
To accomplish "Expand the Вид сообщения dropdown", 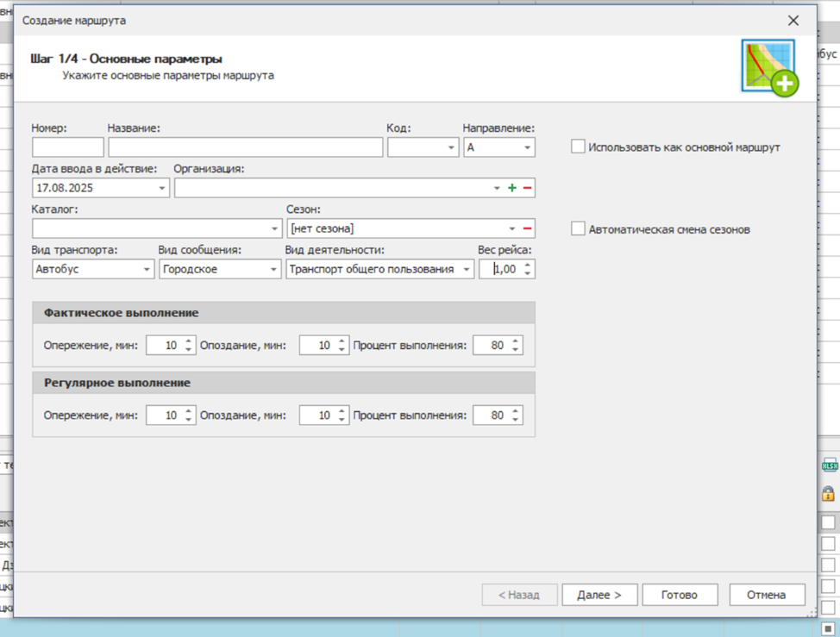I will coord(273,270).
